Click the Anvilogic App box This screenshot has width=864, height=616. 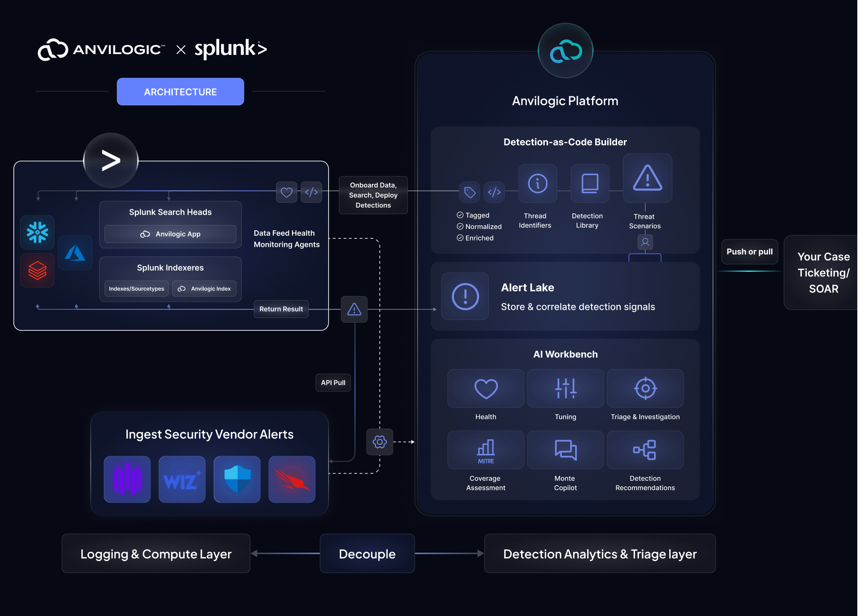pyautogui.click(x=170, y=234)
